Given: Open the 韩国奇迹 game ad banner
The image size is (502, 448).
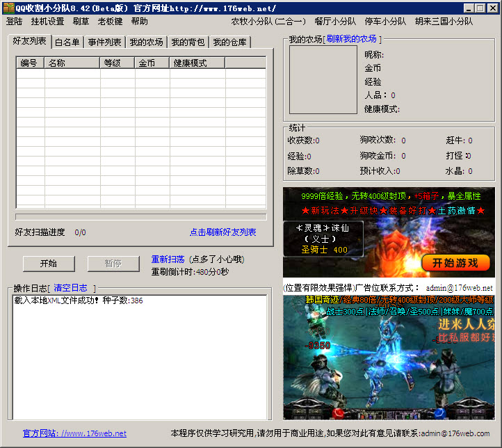Looking at the screenshot, I should point(389,357).
